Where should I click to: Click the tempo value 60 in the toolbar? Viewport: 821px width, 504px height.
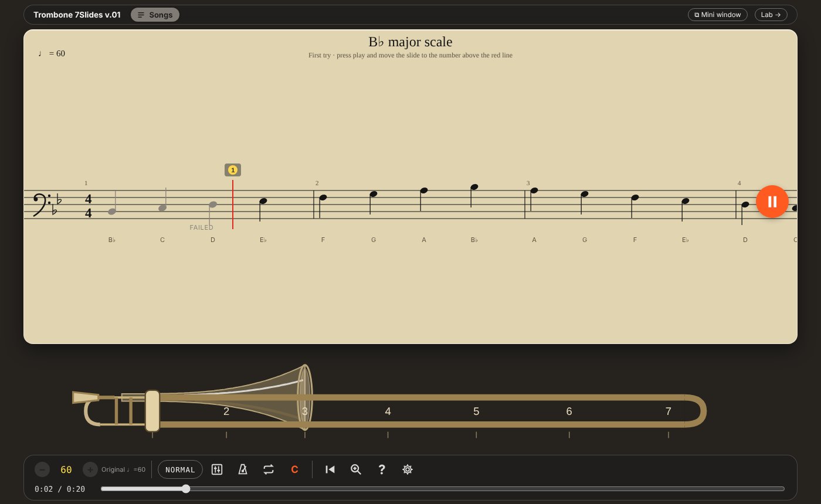point(66,469)
